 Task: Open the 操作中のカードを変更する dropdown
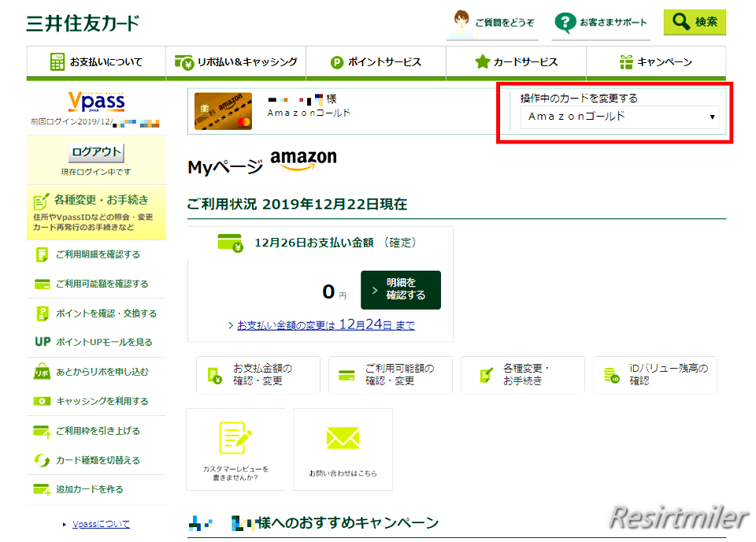[x=620, y=117]
